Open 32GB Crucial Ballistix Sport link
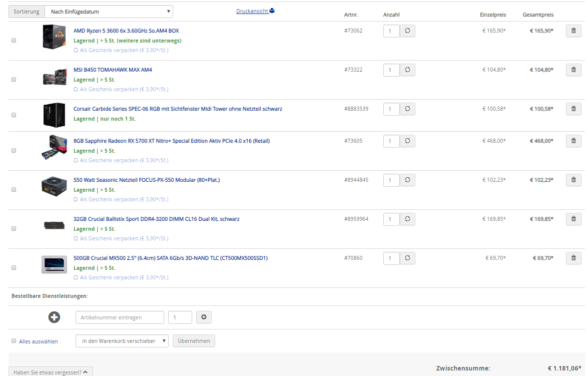 tap(156, 219)
